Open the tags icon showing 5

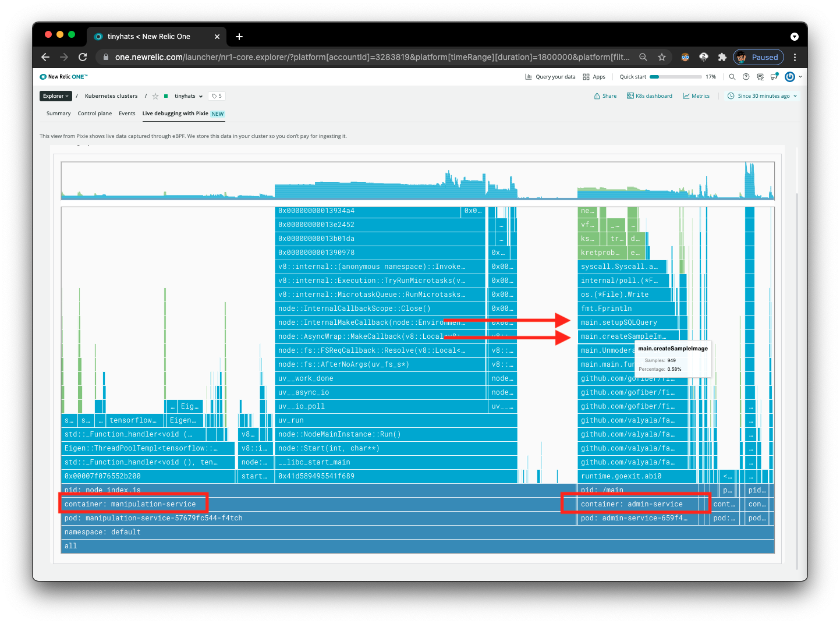pos(217,96)
